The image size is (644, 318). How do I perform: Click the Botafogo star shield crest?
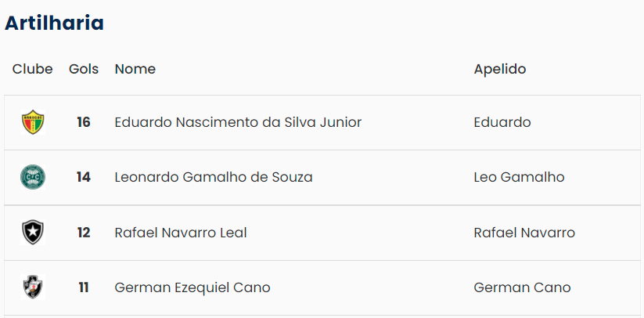coord(33,233)
